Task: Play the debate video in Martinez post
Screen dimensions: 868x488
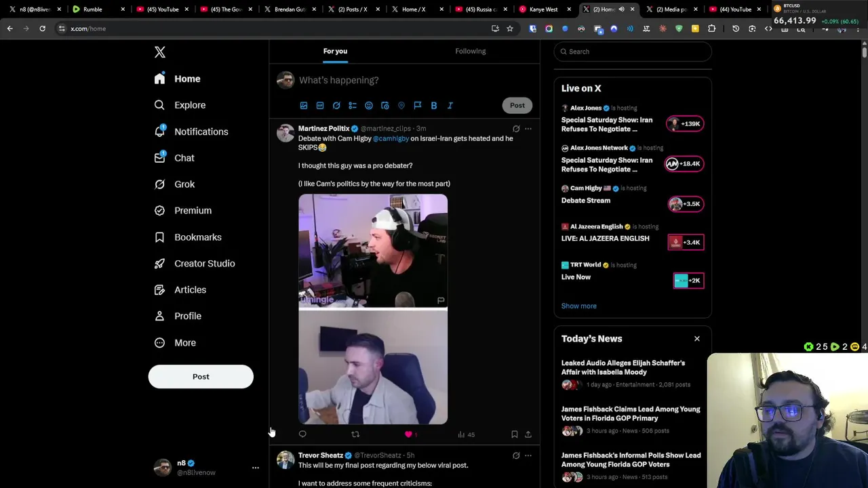Action: point(373,309)
